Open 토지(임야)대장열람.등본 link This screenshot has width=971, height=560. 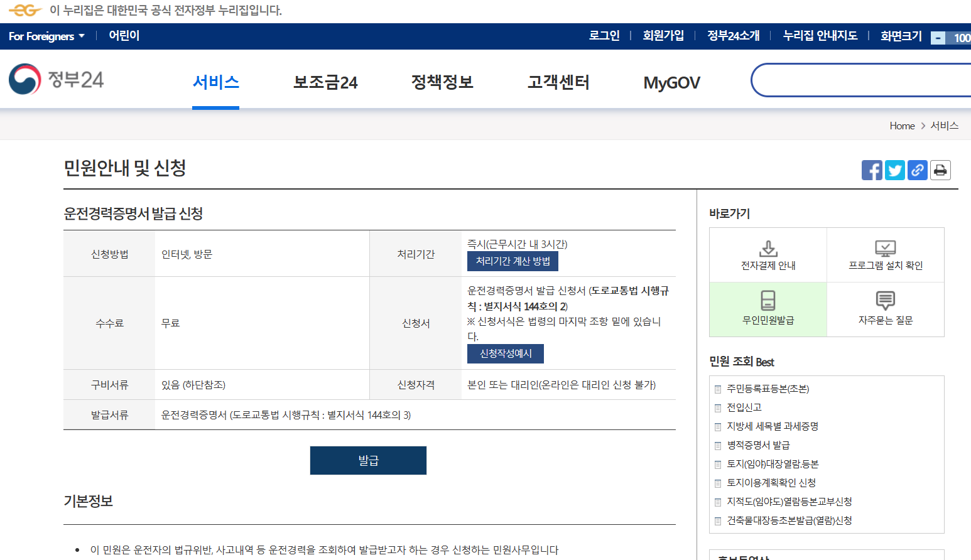click(773, 464)
